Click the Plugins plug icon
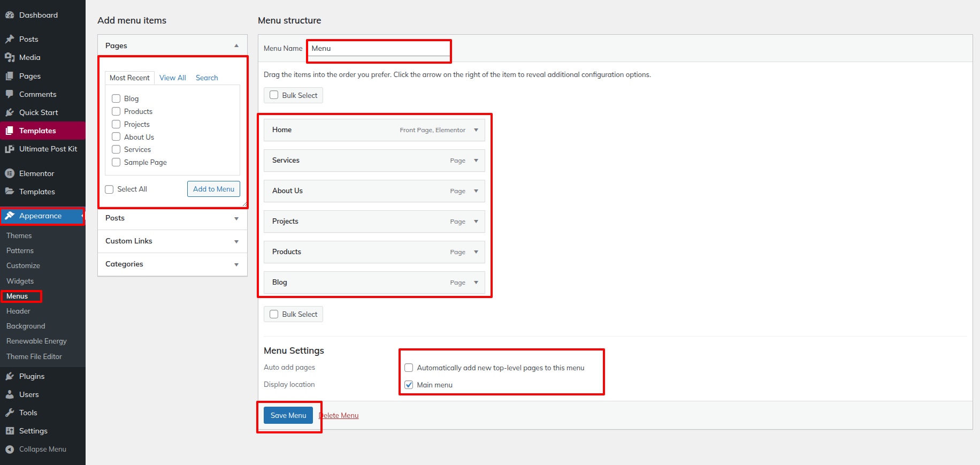This screenshot has width=980, height=465. 10,376
